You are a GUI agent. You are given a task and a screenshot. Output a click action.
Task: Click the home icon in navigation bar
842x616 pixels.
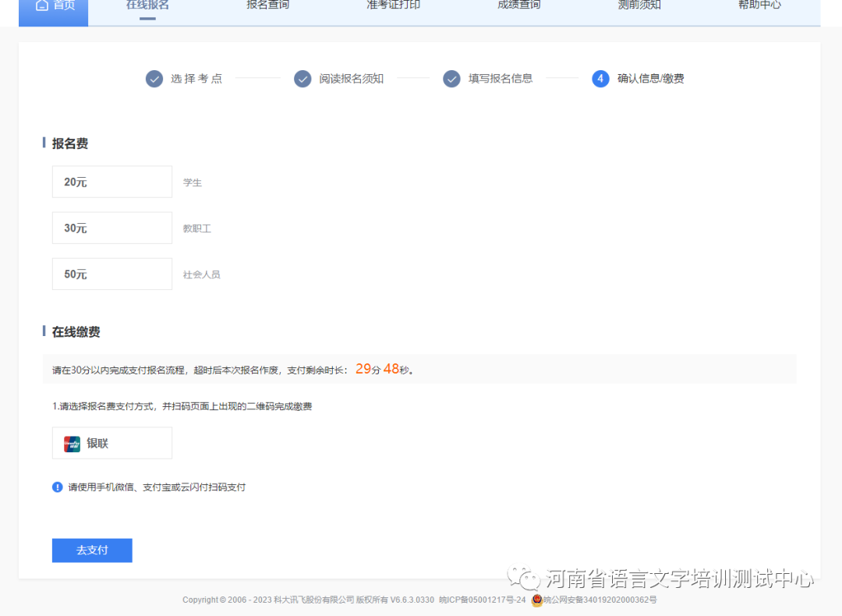(x=42, y=5)
